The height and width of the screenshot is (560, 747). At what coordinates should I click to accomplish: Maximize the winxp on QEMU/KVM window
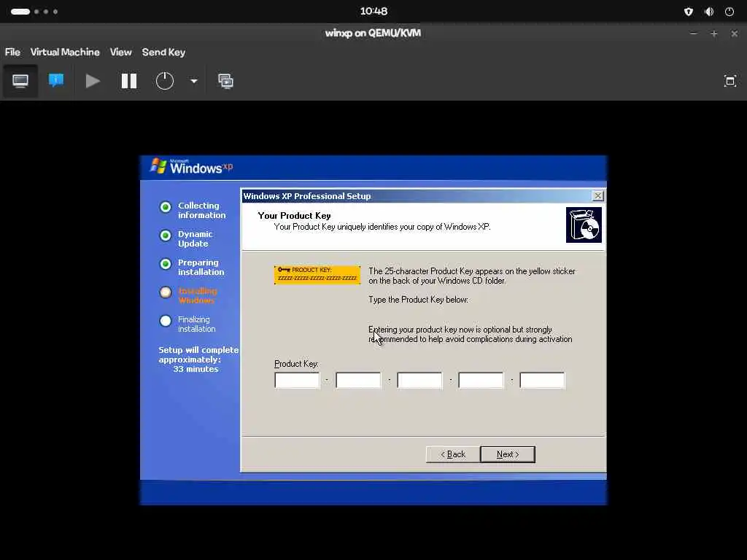pyautogui.click(x=713, y=34)
